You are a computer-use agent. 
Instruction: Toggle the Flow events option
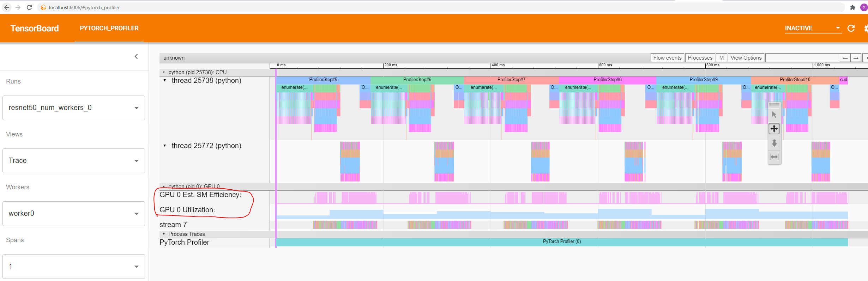click(667, 58)
